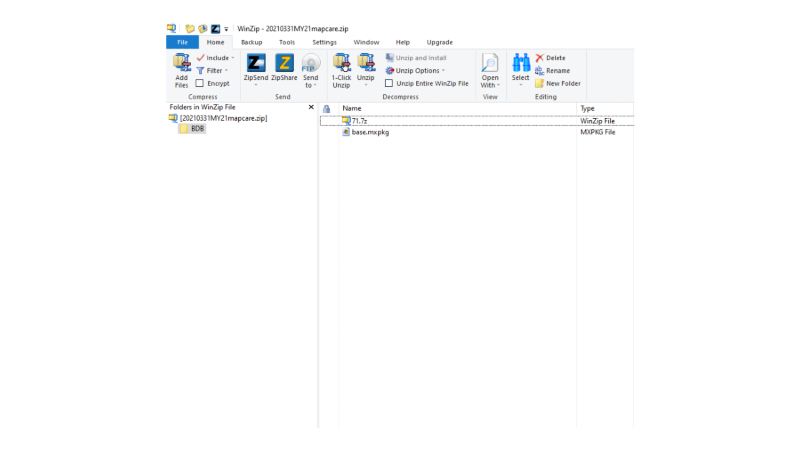This screenshot has height=450, width=800.
Task: Expand the Filter dropdown arrow
Action: pyautogui.click(x=227, y=70)
